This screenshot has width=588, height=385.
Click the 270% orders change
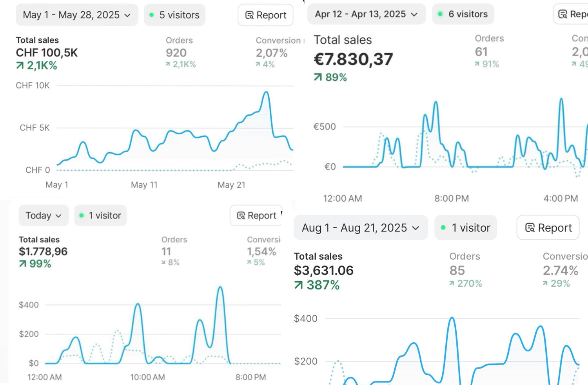[466, 283]
